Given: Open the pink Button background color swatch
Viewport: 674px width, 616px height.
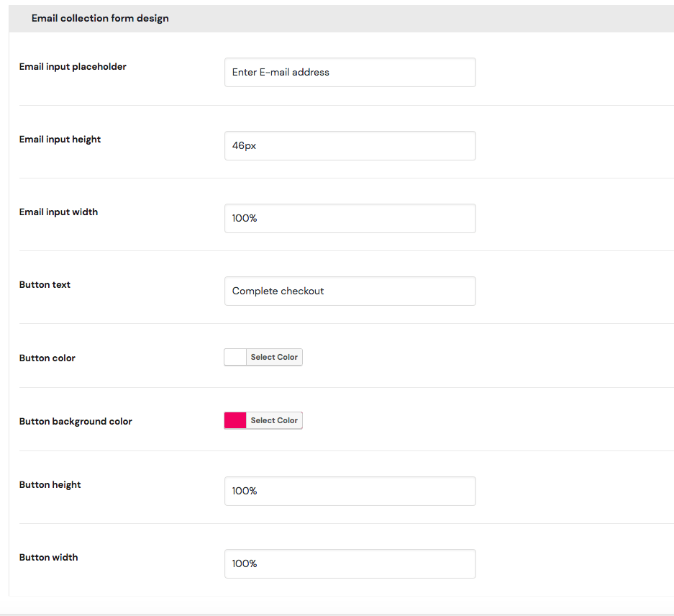Looking at the screenshot, I should click(x=236, y=421).
